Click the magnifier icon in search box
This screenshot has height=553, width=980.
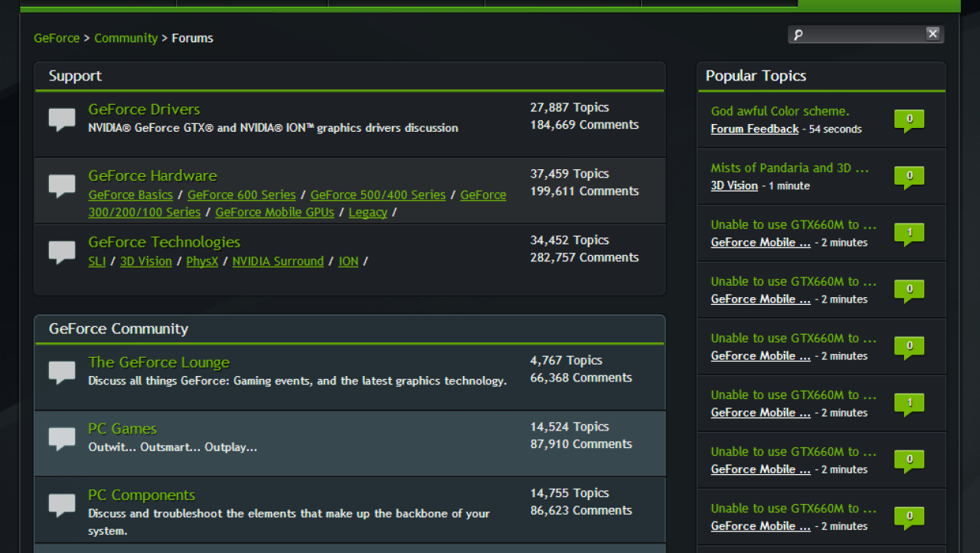(799, 34)
